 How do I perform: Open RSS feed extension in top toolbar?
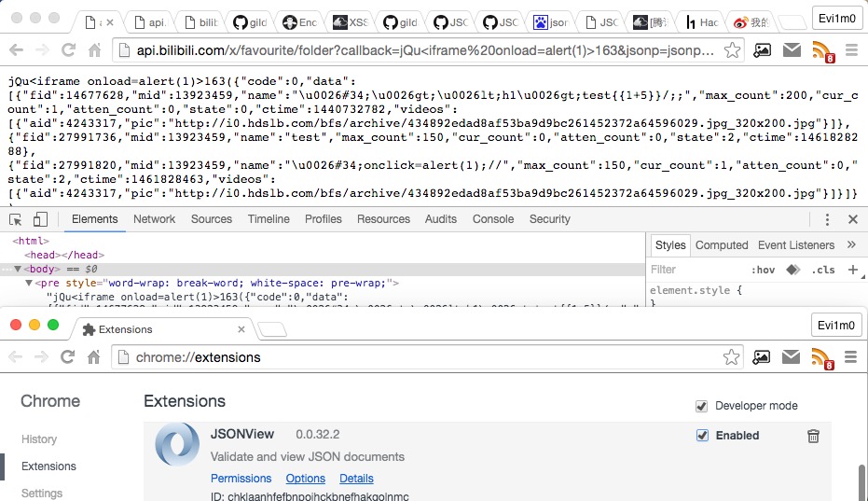822,51
